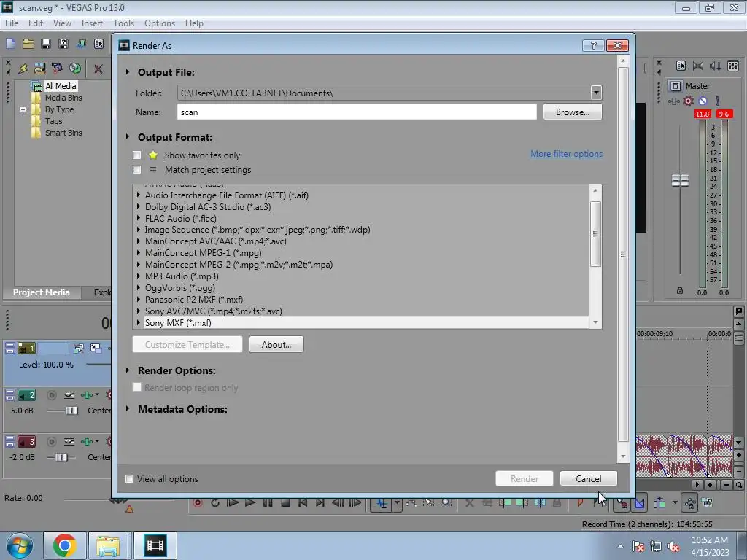Click the Go to Start transport icon
This screenshot has width=747, height=560.
pyautogui.click(x=303, y=503)
